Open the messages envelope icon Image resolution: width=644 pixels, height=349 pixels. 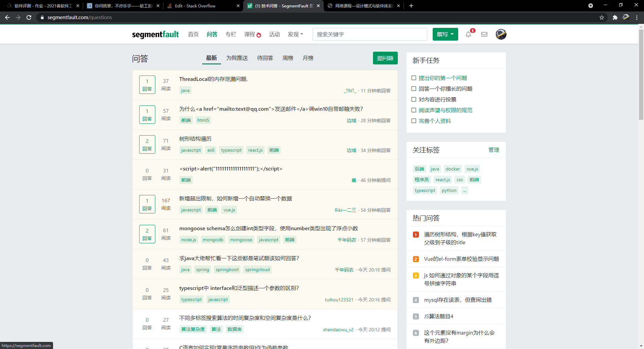[484, 34]
